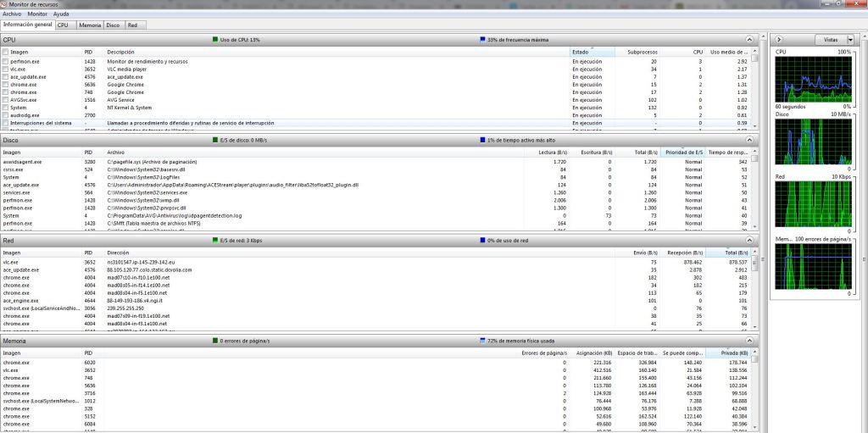Click the Memoria page faults graph

pyautogui.click(x=813, y=267)
